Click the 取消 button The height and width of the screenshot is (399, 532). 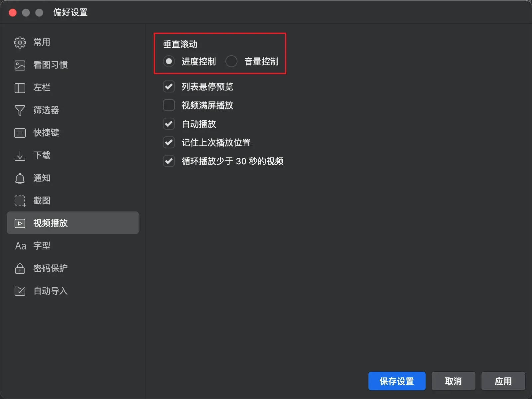pyautogui.click(x=454, y=381)
